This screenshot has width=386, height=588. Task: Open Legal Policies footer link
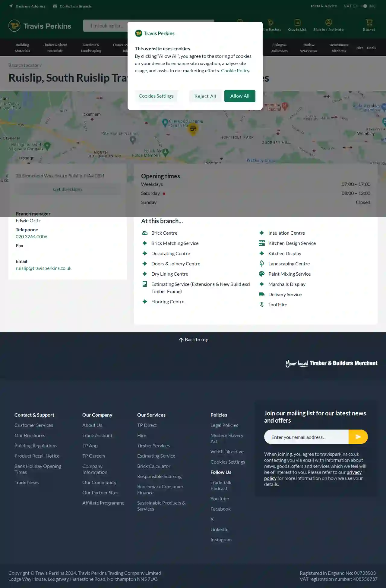click(224, 425)
